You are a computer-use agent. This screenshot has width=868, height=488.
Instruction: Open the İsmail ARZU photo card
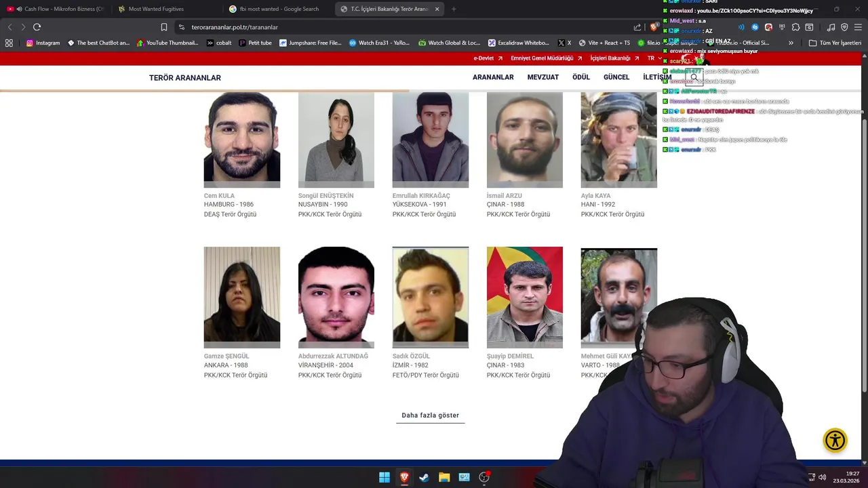click(525, 140)
